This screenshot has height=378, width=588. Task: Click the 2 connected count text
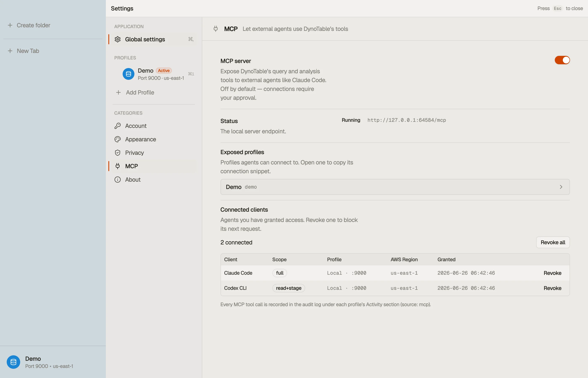pyautogui.click(x=236, y=243)
